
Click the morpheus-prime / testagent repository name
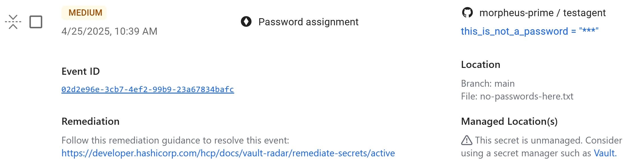point(542,13)
